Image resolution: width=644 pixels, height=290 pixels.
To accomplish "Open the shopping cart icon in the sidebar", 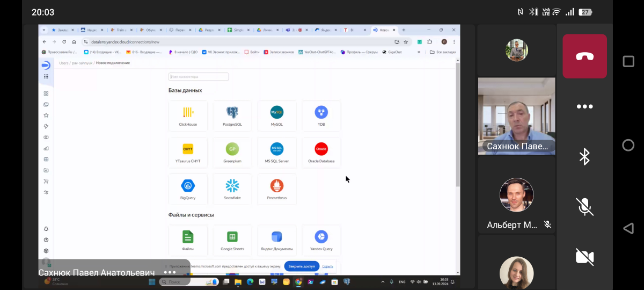I will tap(46, 181).
